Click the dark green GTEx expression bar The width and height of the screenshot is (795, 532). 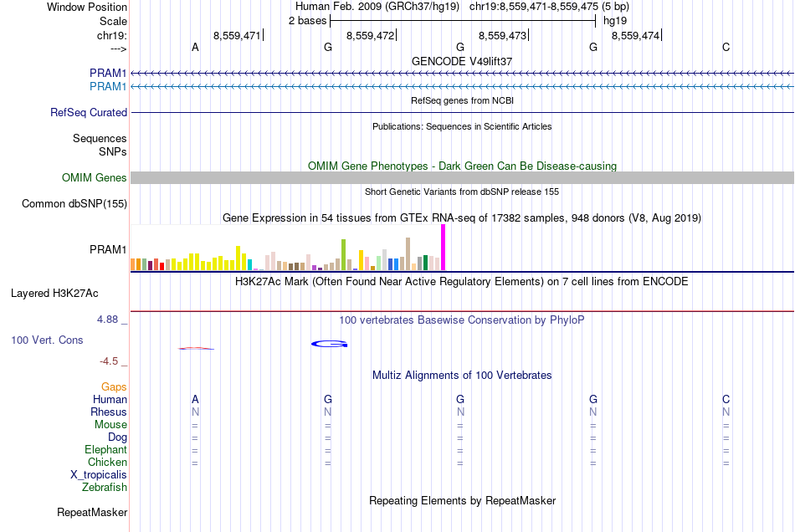pos(425,263)
